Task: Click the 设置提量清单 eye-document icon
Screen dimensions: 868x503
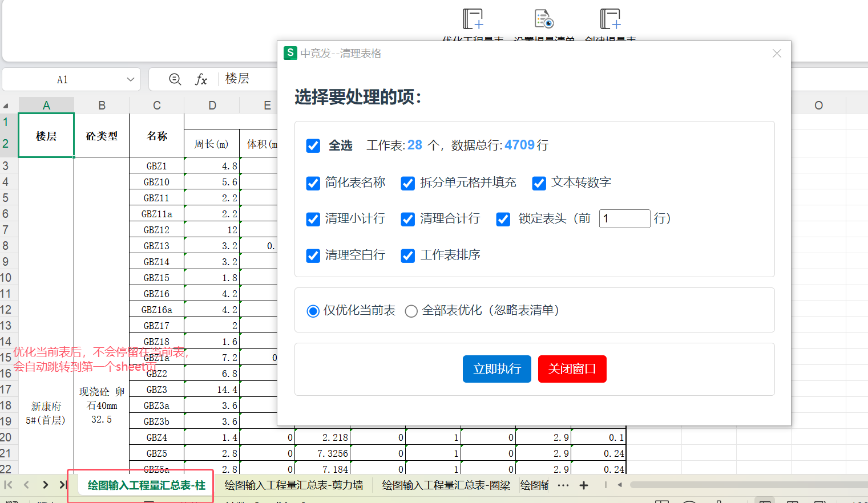Action: point(544,19)
